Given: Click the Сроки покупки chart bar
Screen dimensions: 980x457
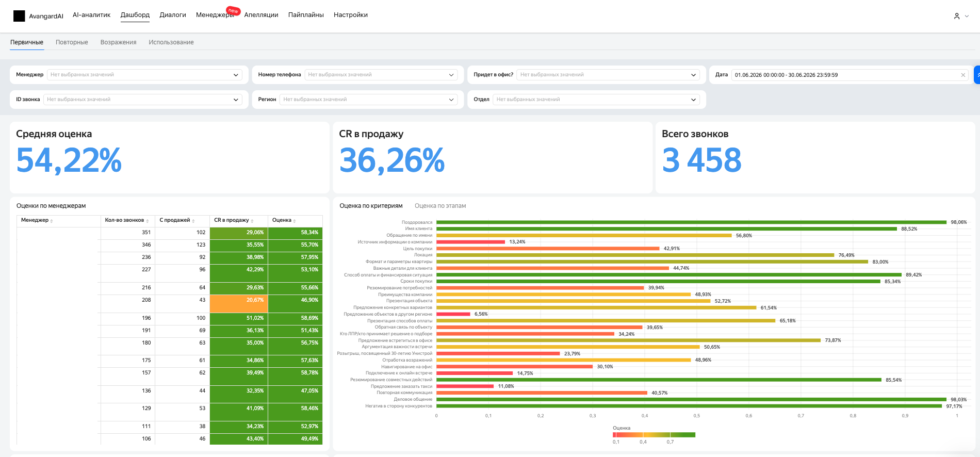Looking at the screenshot, I should [x=658, y=281].
